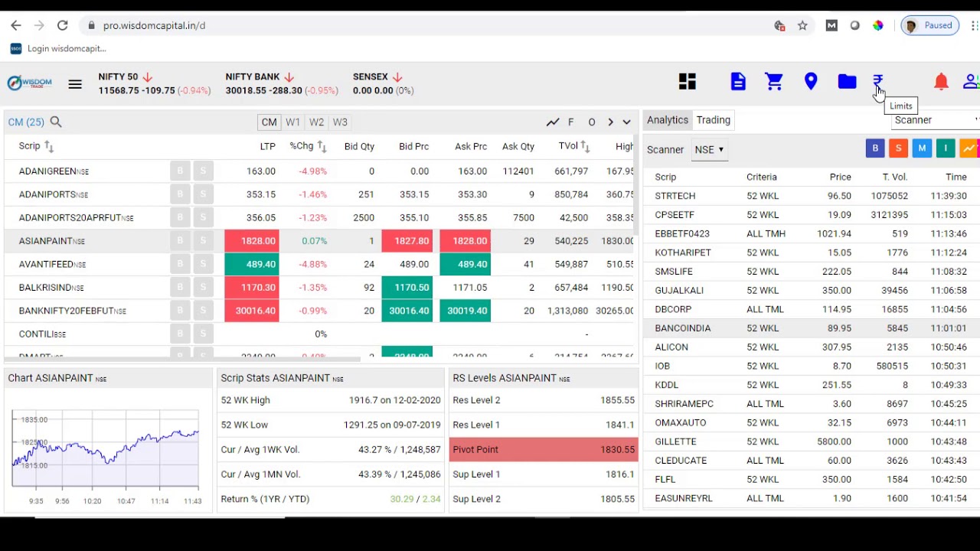Click the NIFTY BANK index ticker
The image size is (980, 551).
[281, 83]
